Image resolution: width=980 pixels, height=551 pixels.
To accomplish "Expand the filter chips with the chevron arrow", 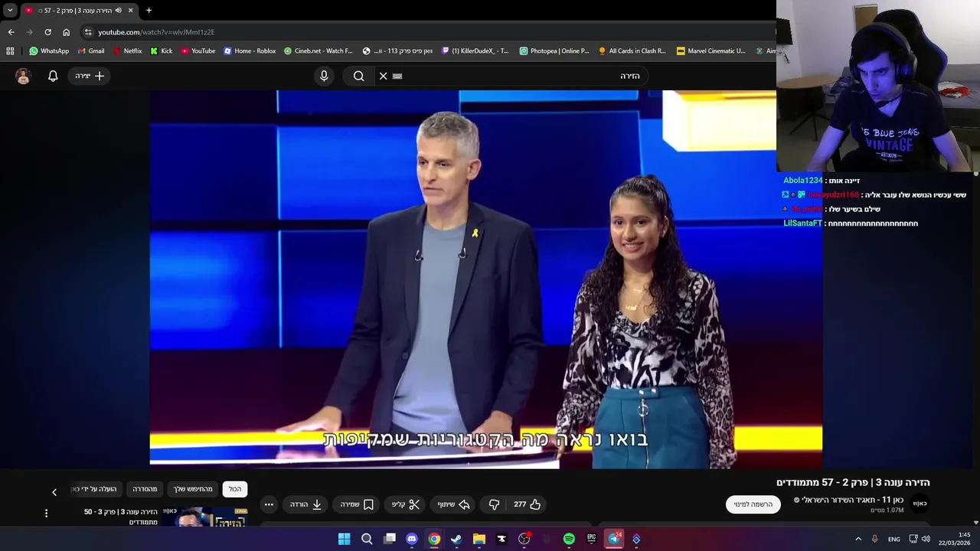I will point(54,492).
